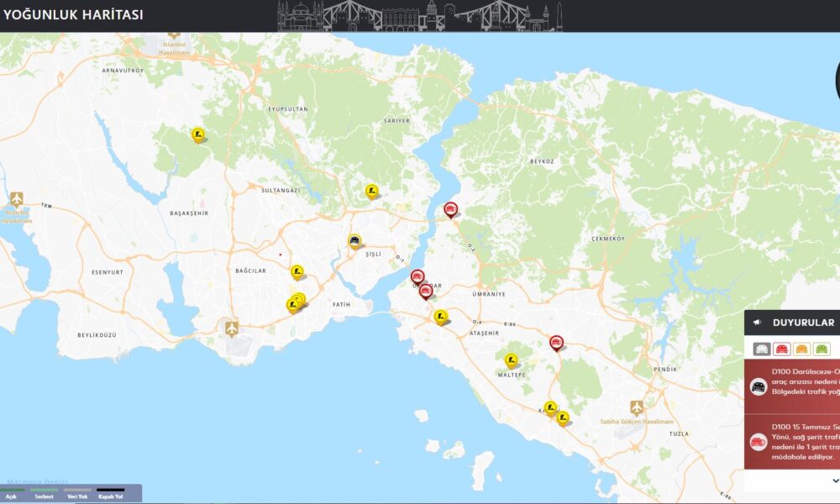The image size is (840, 504).
Task: Click the roadwork marker south of Sarıyer
Action: click(370, 191)
